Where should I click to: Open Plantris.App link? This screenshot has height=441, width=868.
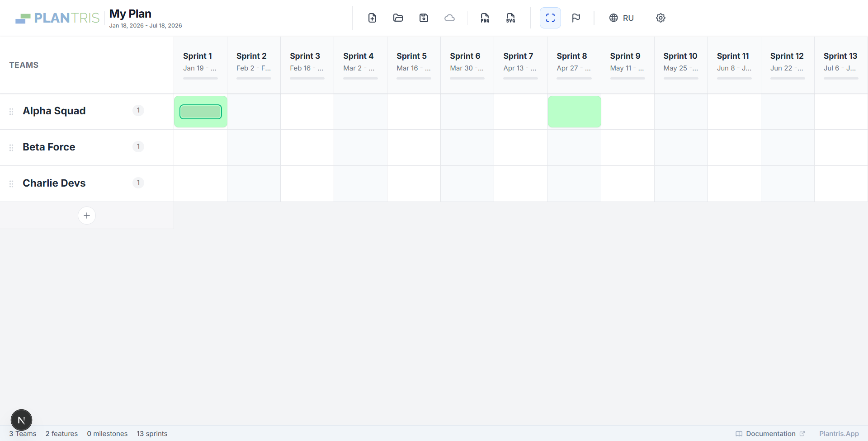[x=839, y=434]
